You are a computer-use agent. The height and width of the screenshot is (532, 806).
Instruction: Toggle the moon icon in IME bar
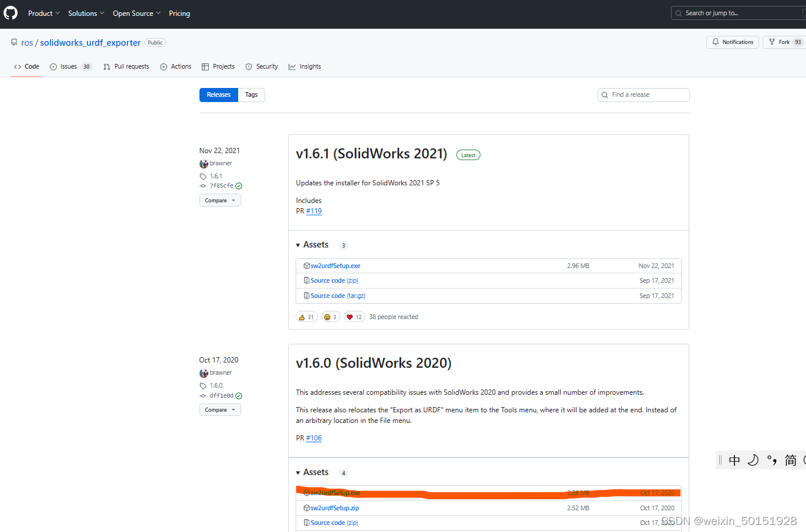point(753,460)
